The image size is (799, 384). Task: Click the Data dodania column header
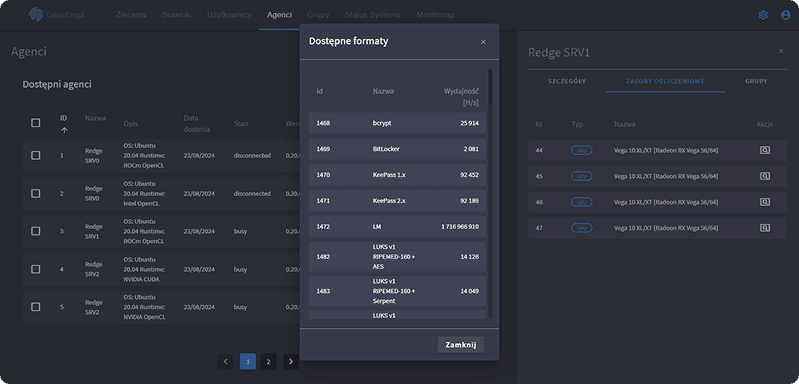point(196,123)
